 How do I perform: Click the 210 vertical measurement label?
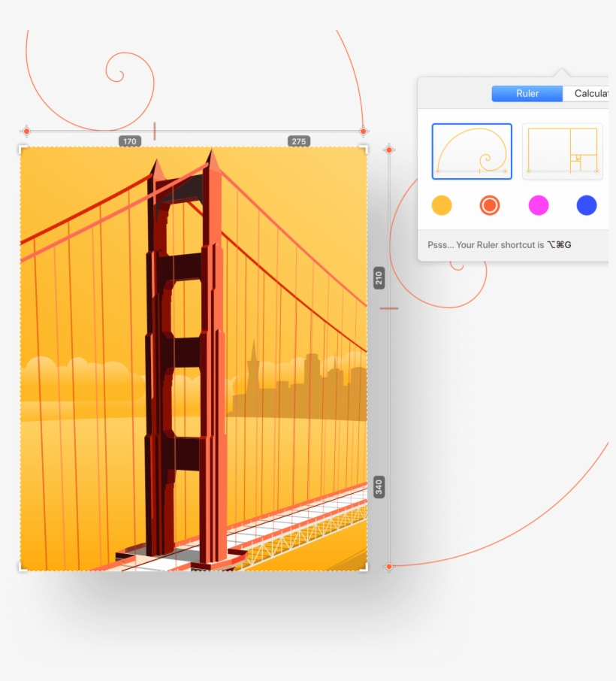380,280
